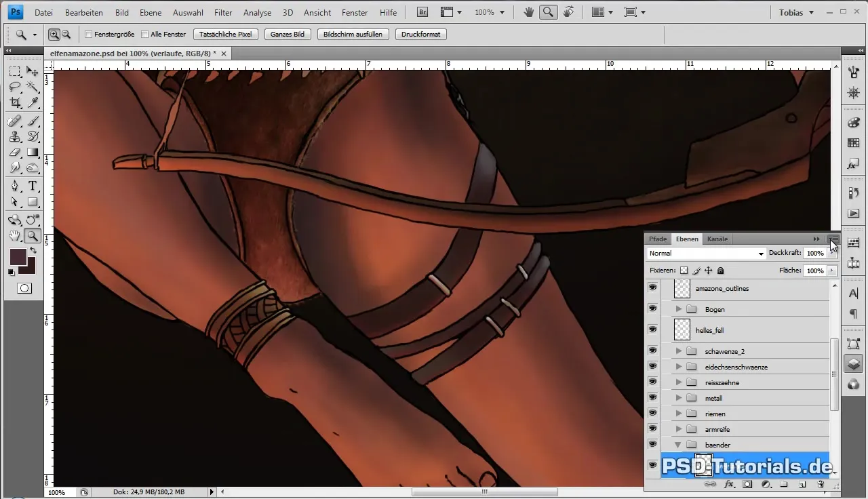Click the Rotate View tool in top bar

tap(569, 12)
